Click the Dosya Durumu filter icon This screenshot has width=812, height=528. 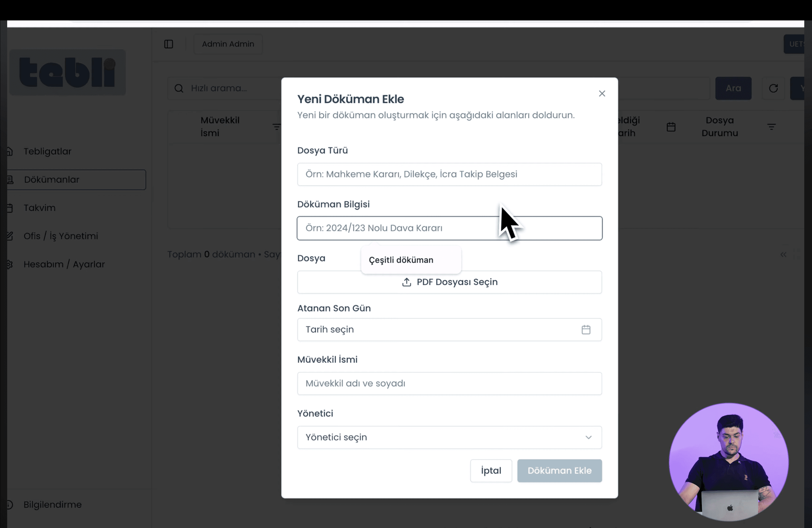tap(771, 127)
